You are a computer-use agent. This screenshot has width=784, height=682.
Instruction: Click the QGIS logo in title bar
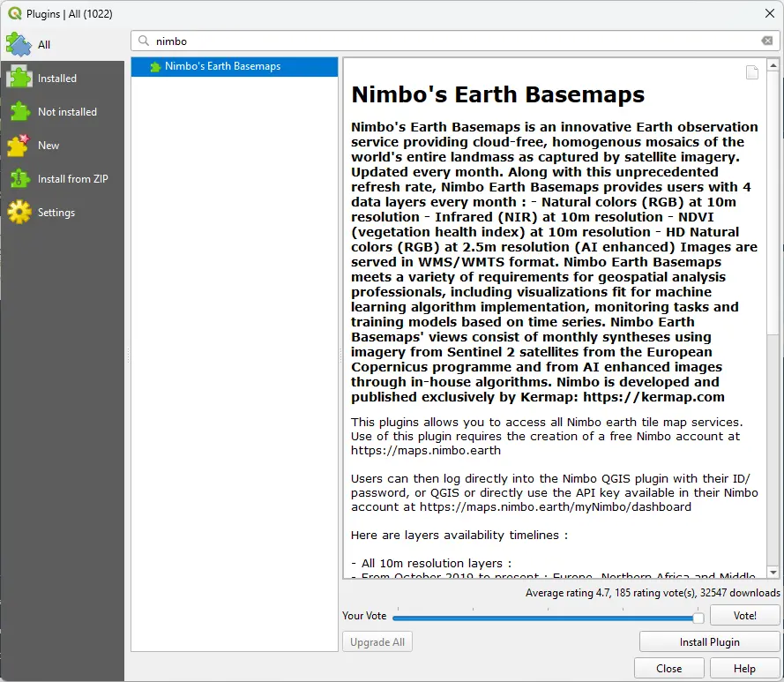click(x=15, y=13)
